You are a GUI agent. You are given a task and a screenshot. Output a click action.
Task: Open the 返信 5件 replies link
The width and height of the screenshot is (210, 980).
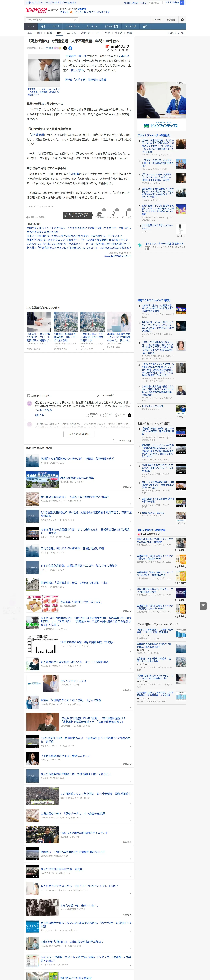pyautogui.click(x=39, y=415)
